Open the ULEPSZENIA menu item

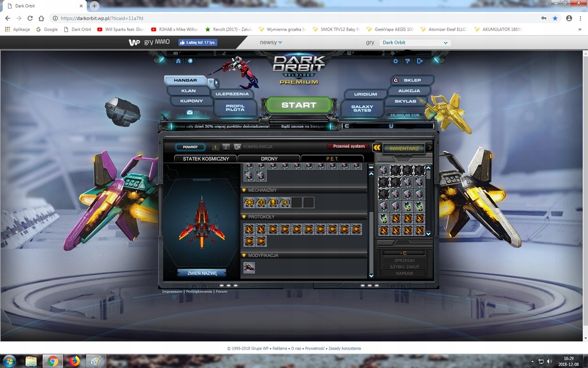click(232, 94)
